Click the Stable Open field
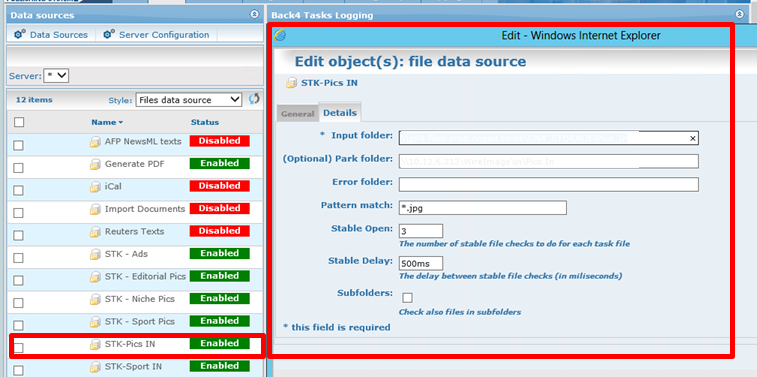 point(421,231)
